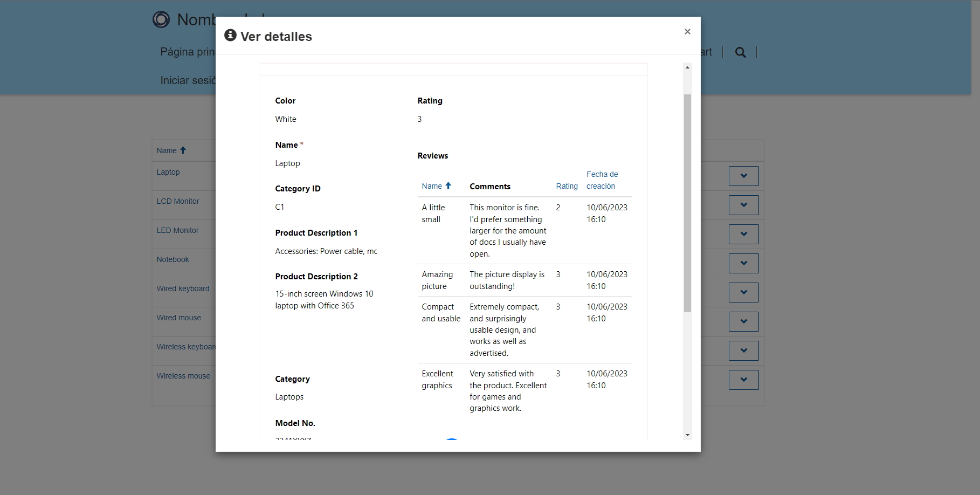Screen dimensions: 980x495
Task: Open the LED Monitor product link
Action: coord(177,230)
